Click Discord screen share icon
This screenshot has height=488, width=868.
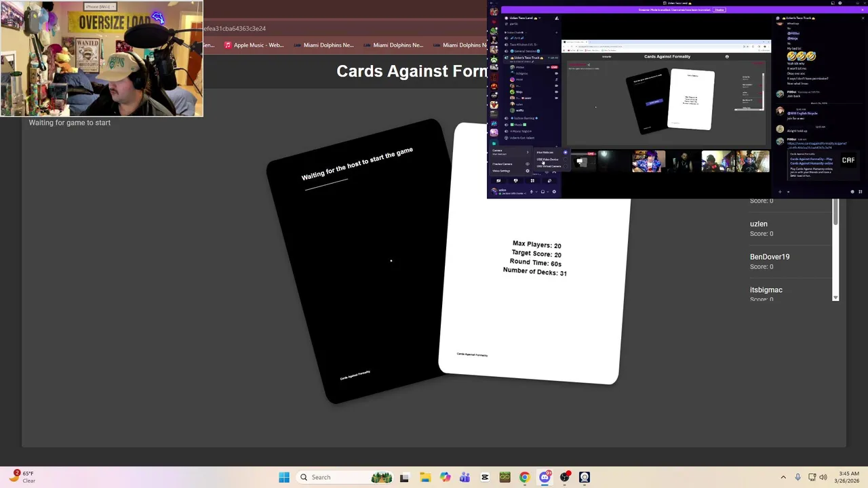(515, 180)
